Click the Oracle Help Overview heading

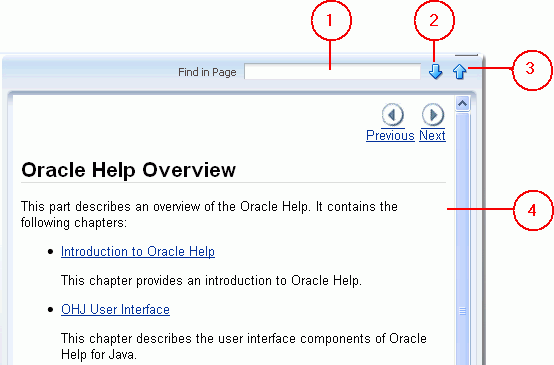[x=128, y=170]
